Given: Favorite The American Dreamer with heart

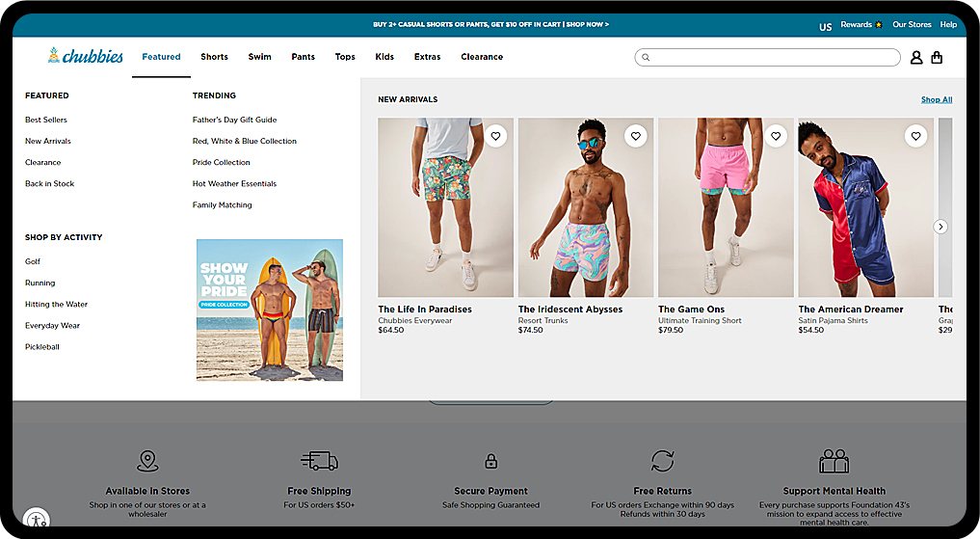Looking at the screenshot, I should coord(915,136).
